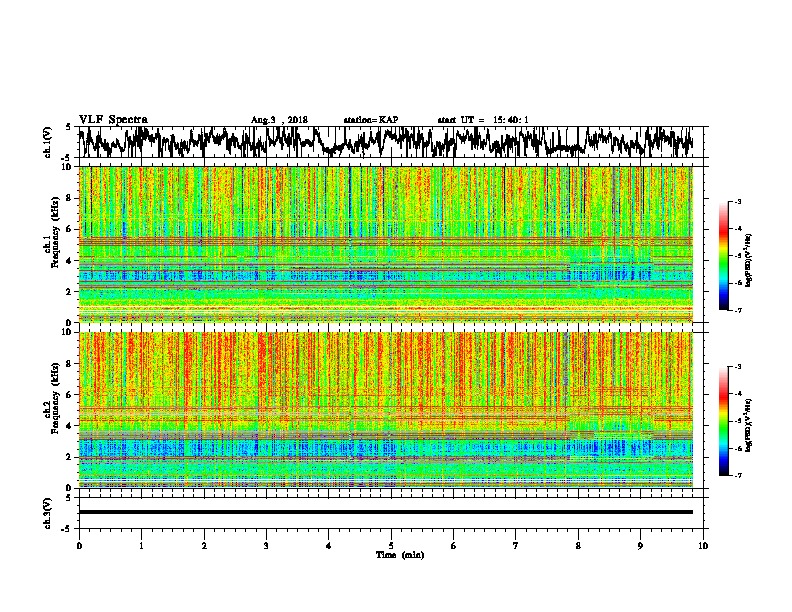Click the ch.1 frequency tick label 4
Viewport: 792px width, 612px height.
click(x=69, y=261)
